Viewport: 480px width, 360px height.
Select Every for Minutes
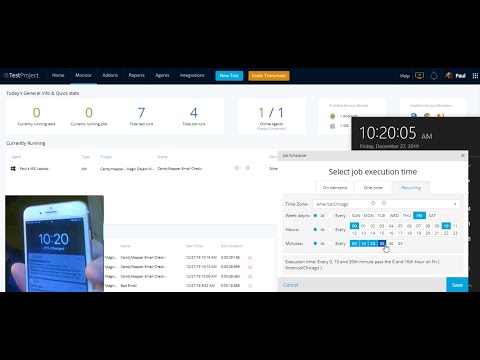330,243
